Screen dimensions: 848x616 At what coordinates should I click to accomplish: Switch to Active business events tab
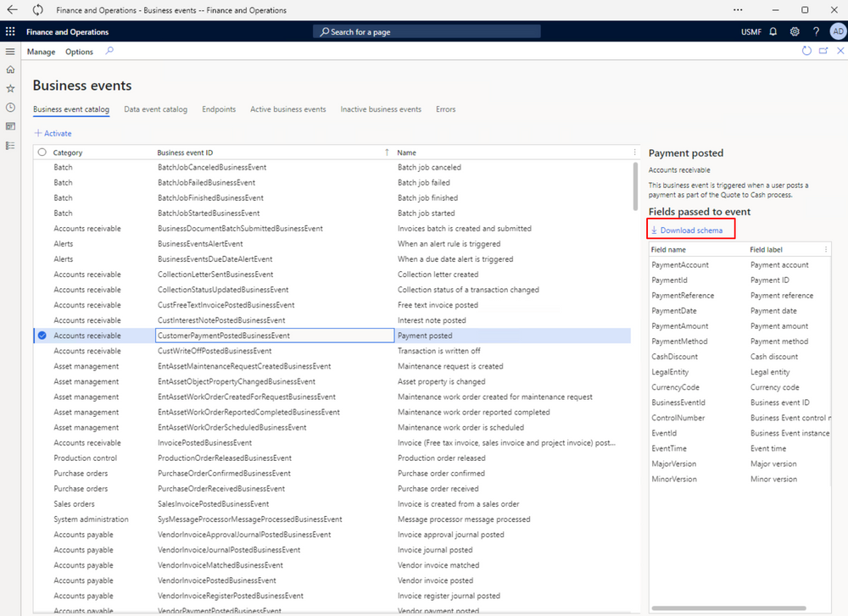click(288, 109)
